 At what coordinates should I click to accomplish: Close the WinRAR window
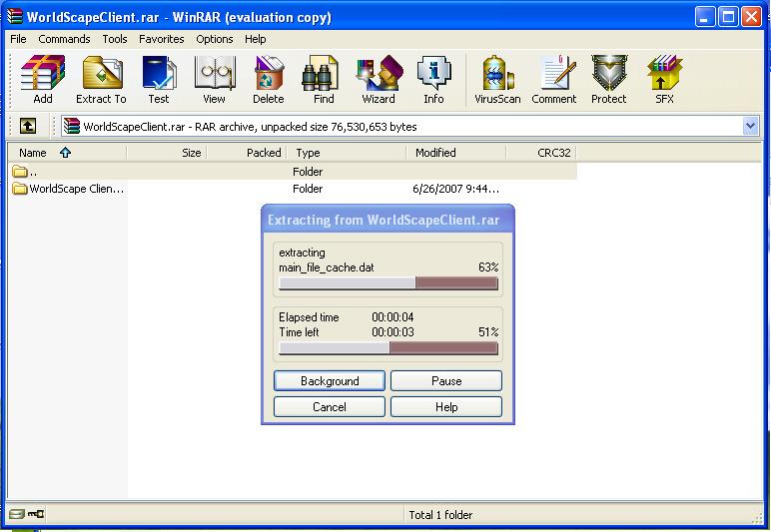pos(751,17)
